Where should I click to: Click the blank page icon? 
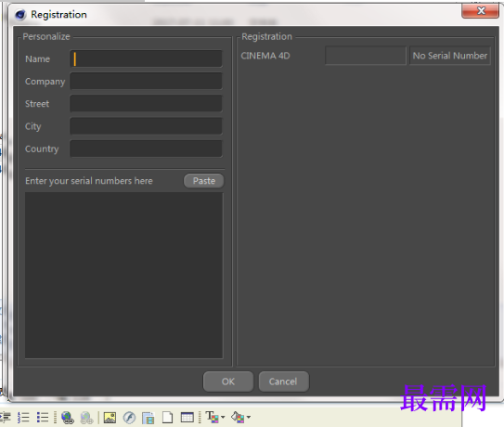(x=167, y=418)
